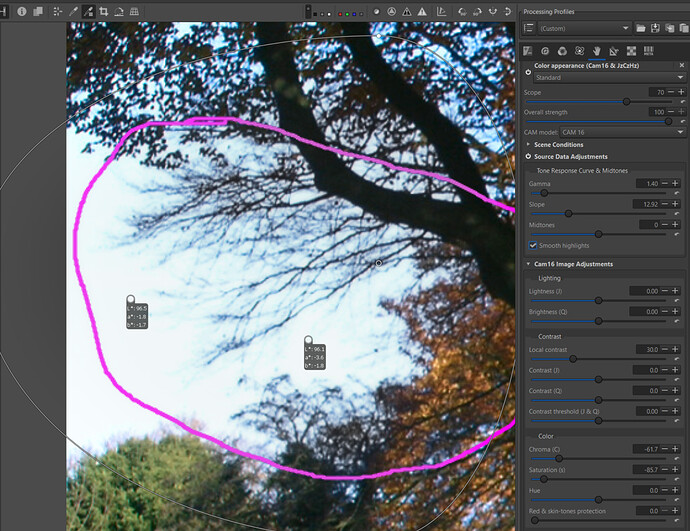This screenshot has height=531, width=690.
Task: Switch to the Local adjustments hand tab
Action: pyautogui.click(x=597, y=51)
